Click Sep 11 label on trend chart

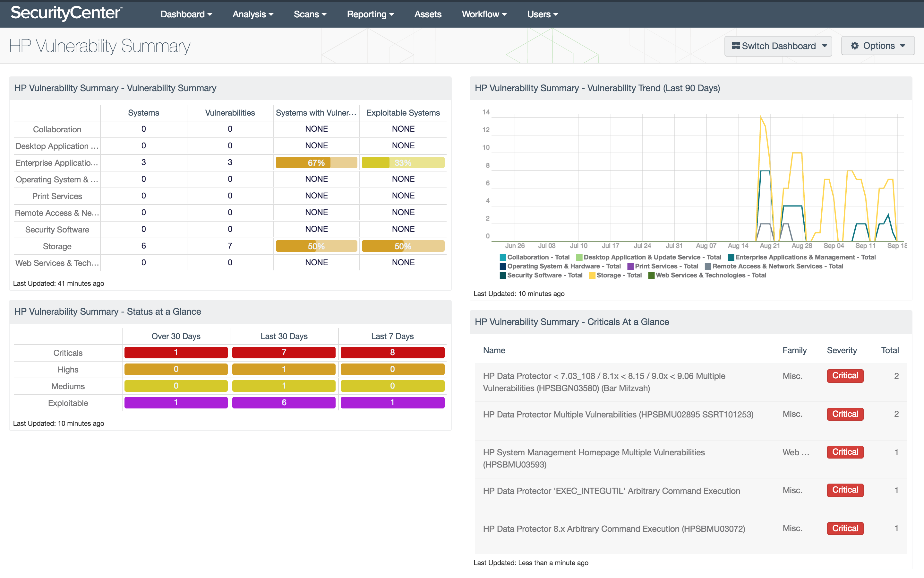(x=865, y=246)
